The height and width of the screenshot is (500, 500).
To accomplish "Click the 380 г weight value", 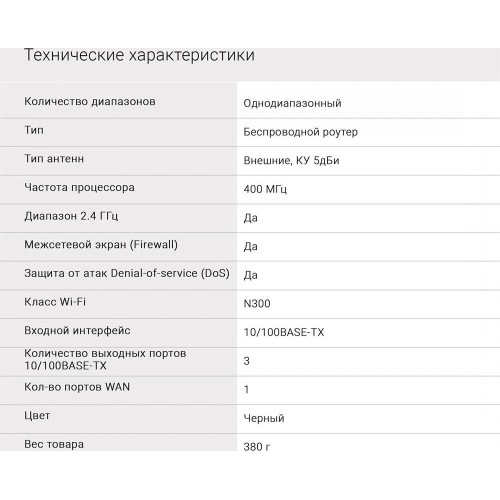I will point(257,447).
